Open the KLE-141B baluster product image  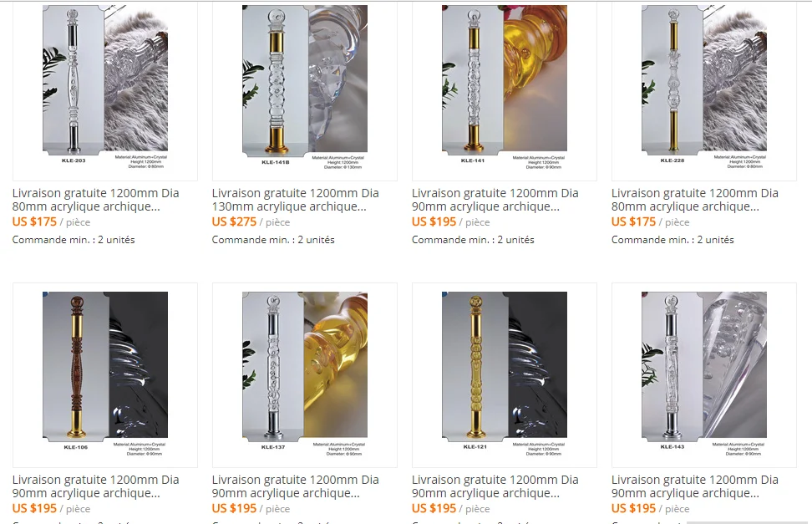(x=304, y=88)
